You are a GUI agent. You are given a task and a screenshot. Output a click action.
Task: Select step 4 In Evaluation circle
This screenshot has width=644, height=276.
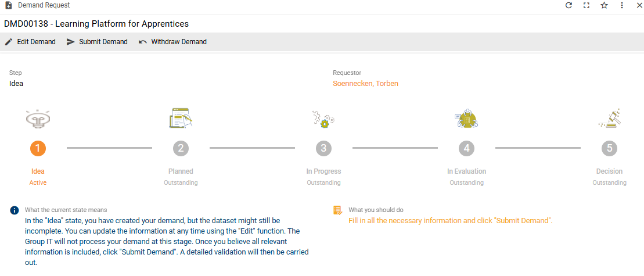(x=466, y=148)
